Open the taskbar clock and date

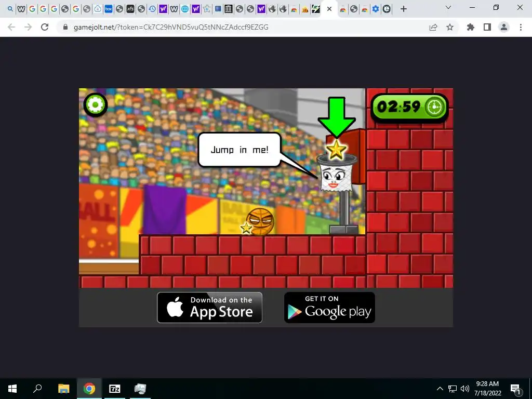coord(487,389)
